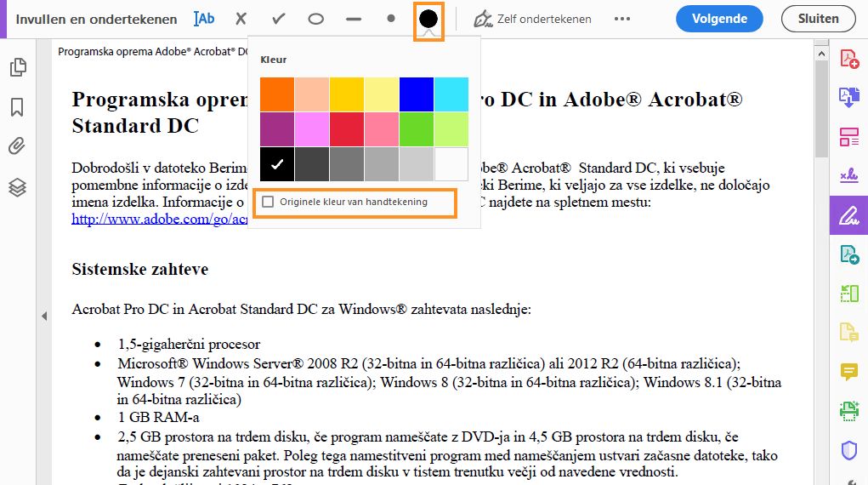Pick the white color swatch

[x=451, y=164]
